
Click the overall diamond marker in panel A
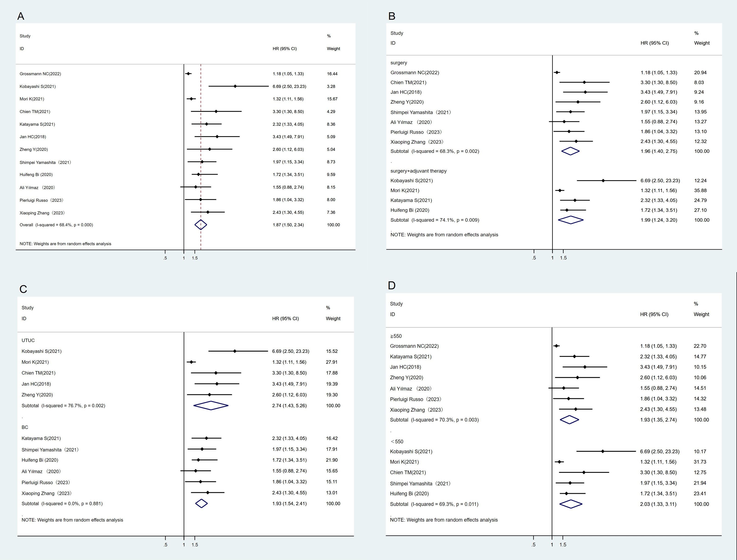tap(201, 225)
